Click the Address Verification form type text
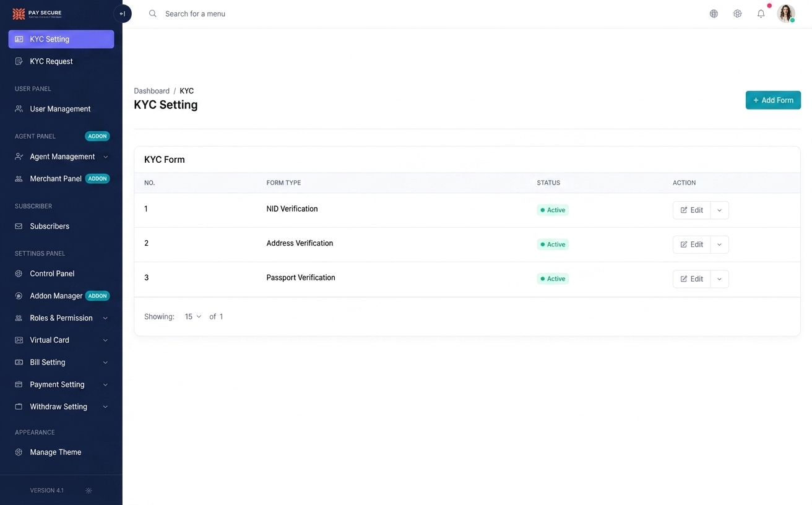Viewport: 812px width, 505px height. [300, 243]
